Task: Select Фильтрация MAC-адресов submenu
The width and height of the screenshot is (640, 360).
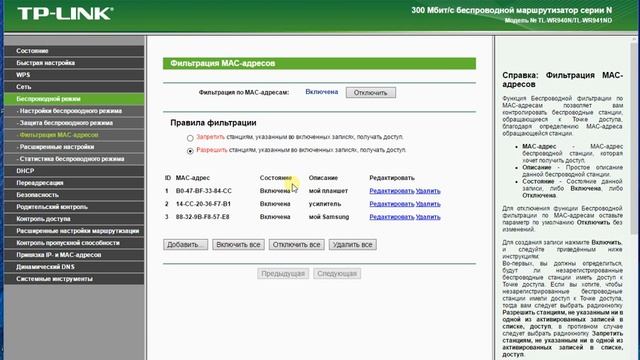Action: point(74,135)
